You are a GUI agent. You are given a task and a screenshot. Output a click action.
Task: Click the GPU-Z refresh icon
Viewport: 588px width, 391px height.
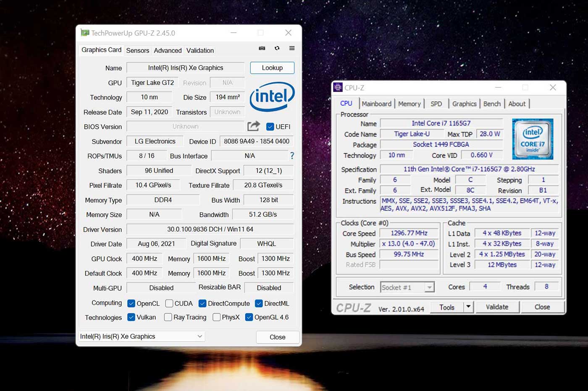(x=277, y=48)
